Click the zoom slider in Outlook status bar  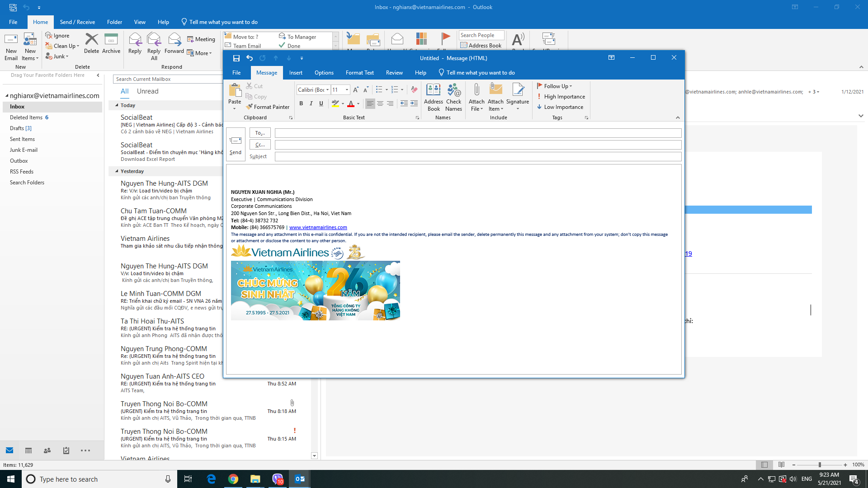click(820, 465)
